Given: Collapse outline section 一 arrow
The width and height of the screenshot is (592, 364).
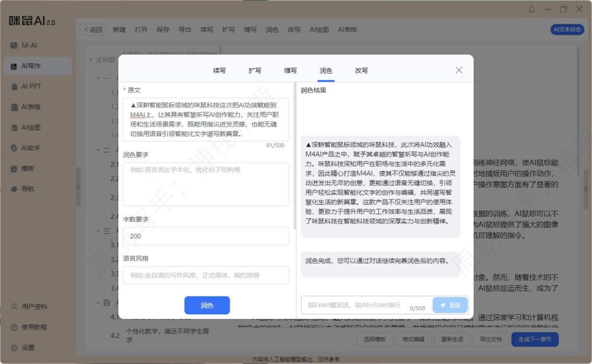Looking at the screenshot, I should [98, 79].
